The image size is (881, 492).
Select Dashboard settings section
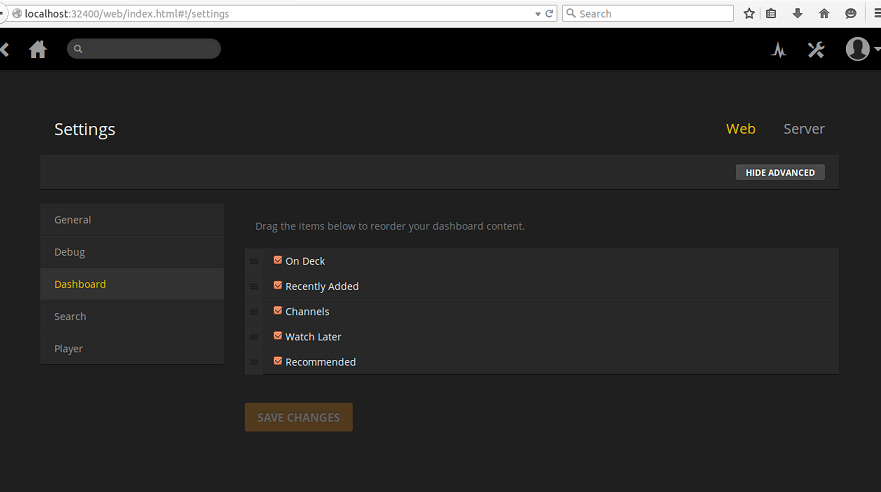tap(132, 284)
